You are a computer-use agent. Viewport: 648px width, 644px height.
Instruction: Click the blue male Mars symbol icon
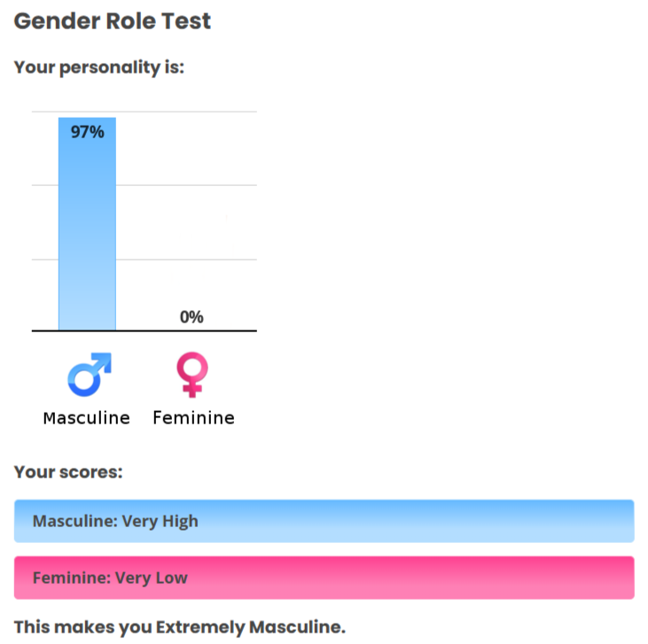[x=90, y=374]
